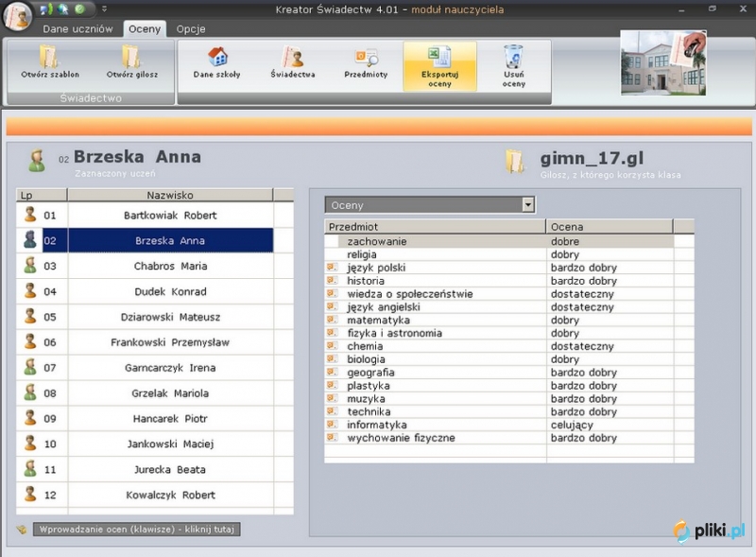Click the student icon beside 12 Kowalczyk Robert
Viewport: 756px width, 557px height.
(30, 494)
